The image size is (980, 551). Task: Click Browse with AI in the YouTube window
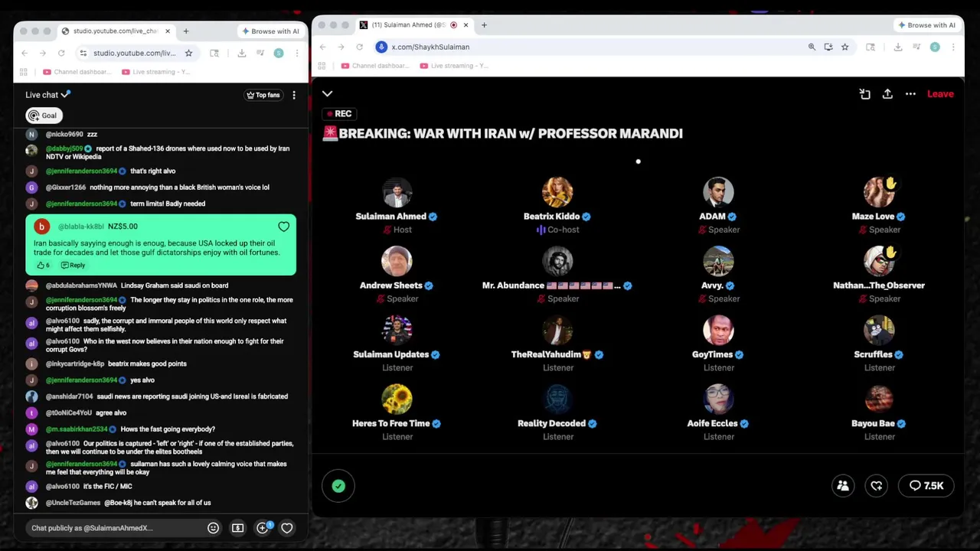pos(270,31)
